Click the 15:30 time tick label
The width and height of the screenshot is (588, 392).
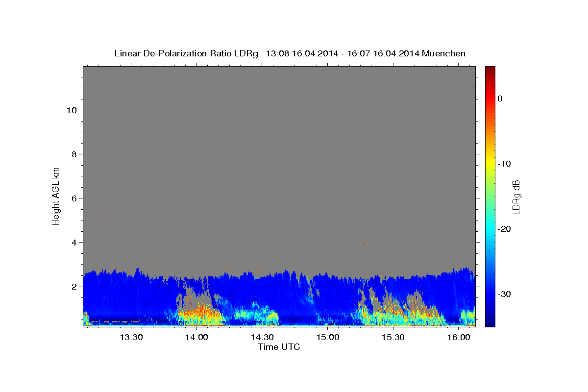click(393, 338)
